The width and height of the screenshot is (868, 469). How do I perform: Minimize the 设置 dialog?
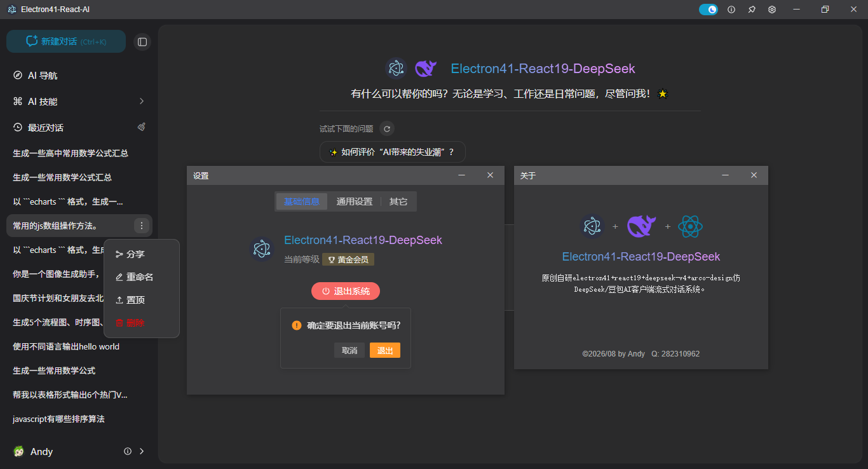pos(462,175)
